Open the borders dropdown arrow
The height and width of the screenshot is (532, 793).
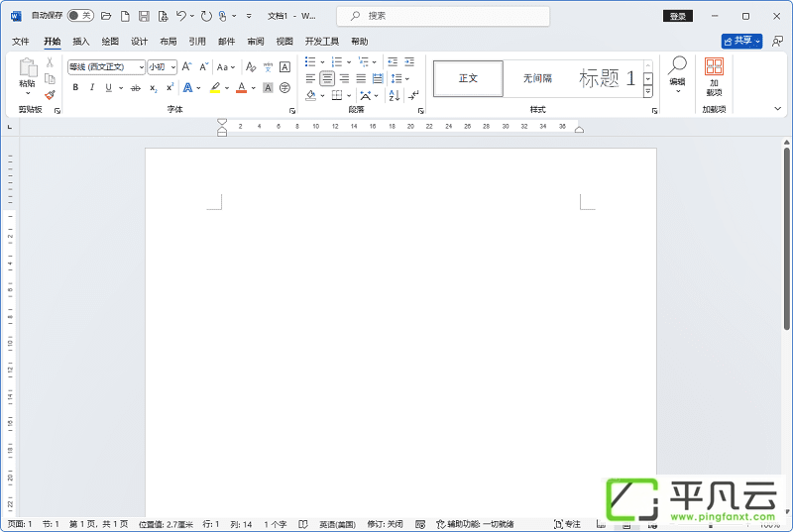[x=349, y=95]
